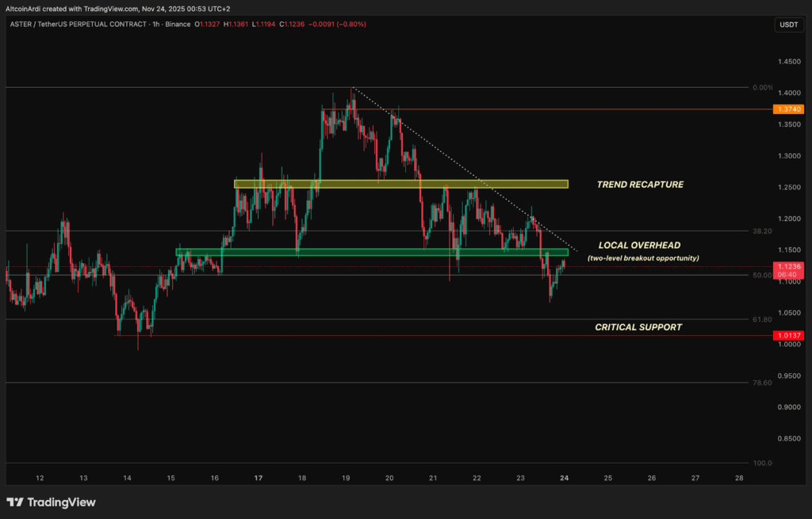Click the current price label 1.1236

click(789, 266)
